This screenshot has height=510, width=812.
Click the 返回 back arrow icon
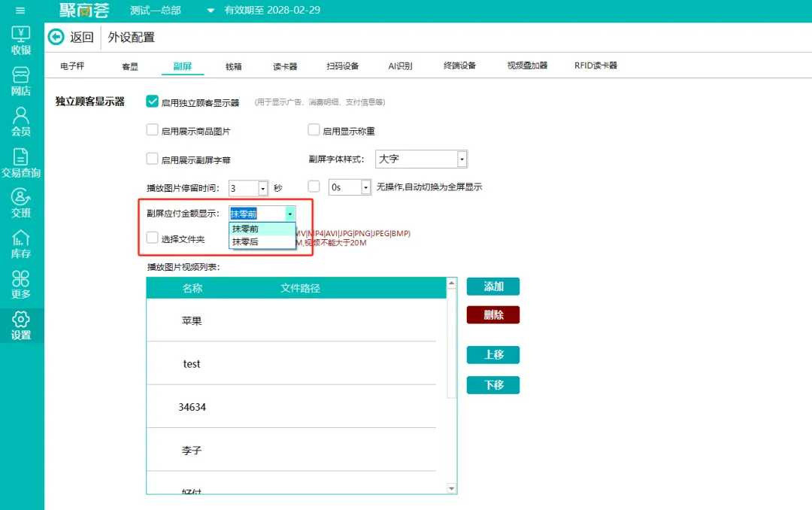pyautogui.click(x=56, y=37)
